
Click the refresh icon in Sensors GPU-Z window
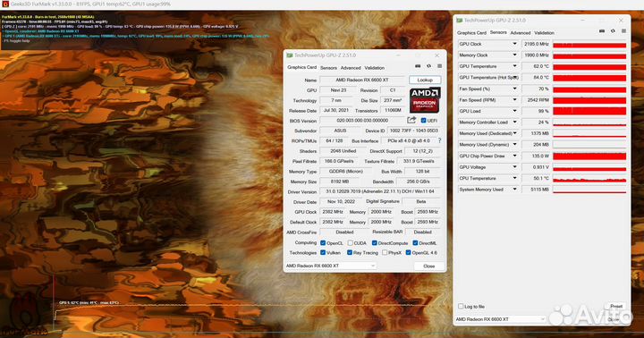click(613, 31)
